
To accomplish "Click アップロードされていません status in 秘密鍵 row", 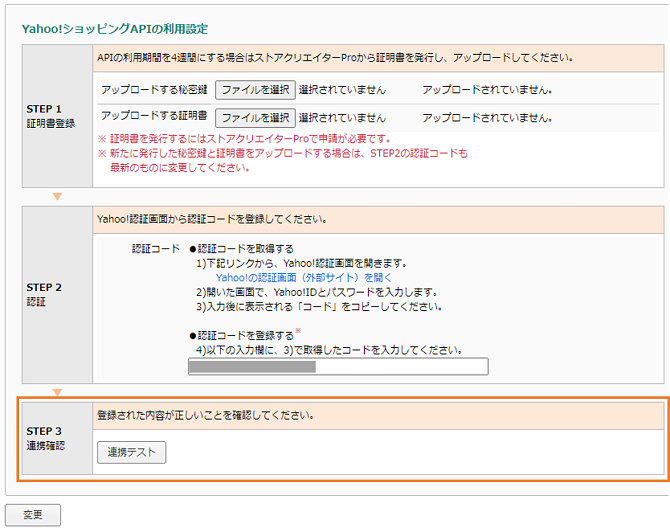I will (x=487, y=90).
